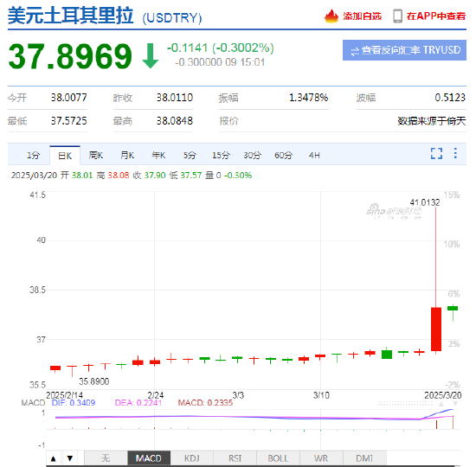Switch to the 1分 chart tab
Viewport: 476px width, 467px height.
click(33, 156)
